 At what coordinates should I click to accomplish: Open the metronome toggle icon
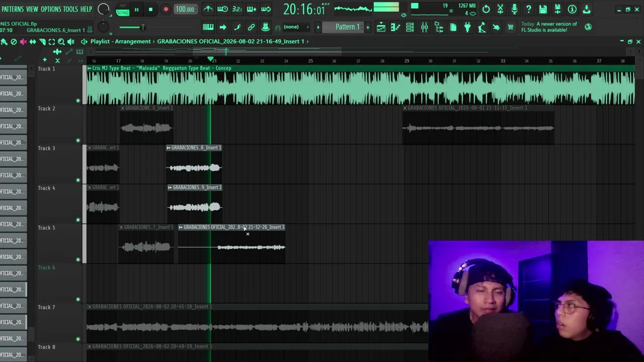[208, 9]
